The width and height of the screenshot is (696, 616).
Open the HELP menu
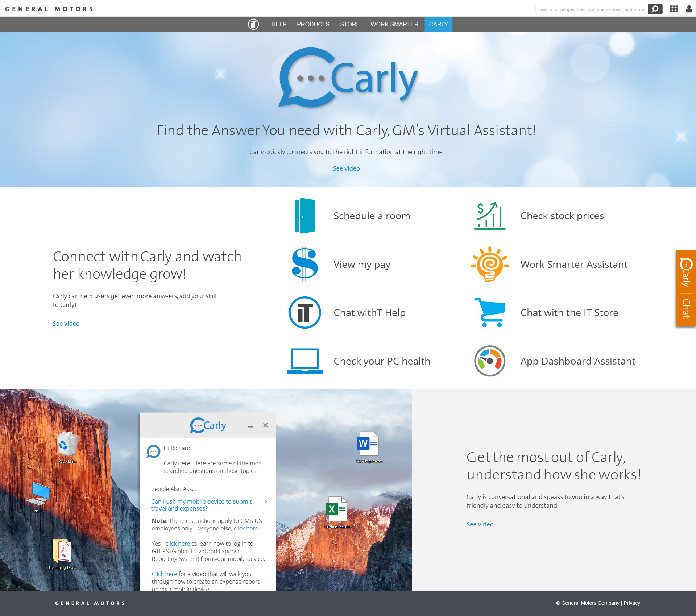click(x=278, y=24)
